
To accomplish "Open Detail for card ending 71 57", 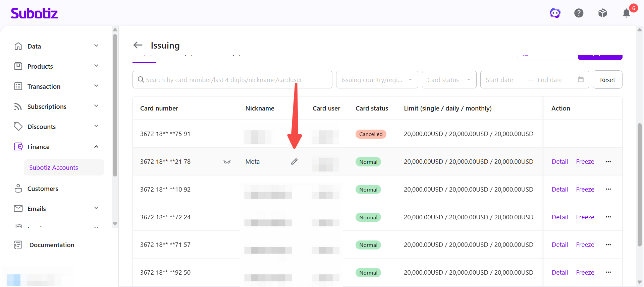I will tap(560, 245).
